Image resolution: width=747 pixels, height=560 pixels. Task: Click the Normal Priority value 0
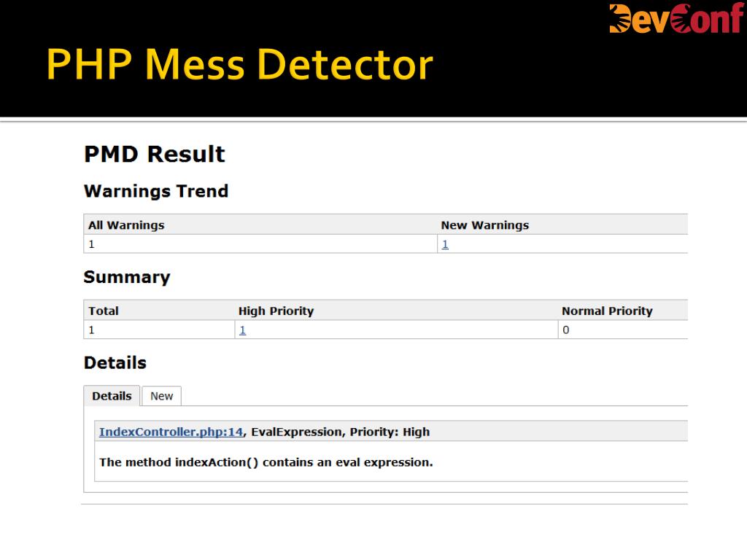coord(566,330)
